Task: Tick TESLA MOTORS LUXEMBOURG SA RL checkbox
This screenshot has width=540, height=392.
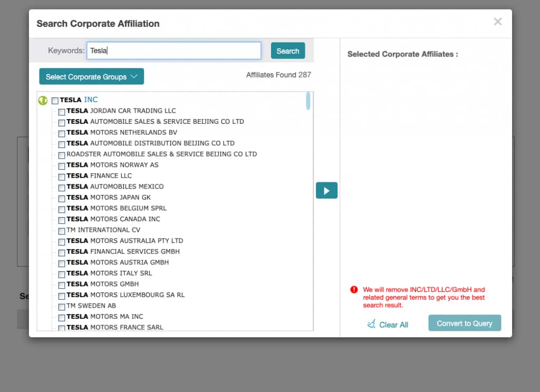Action: [x=62, y=296]
